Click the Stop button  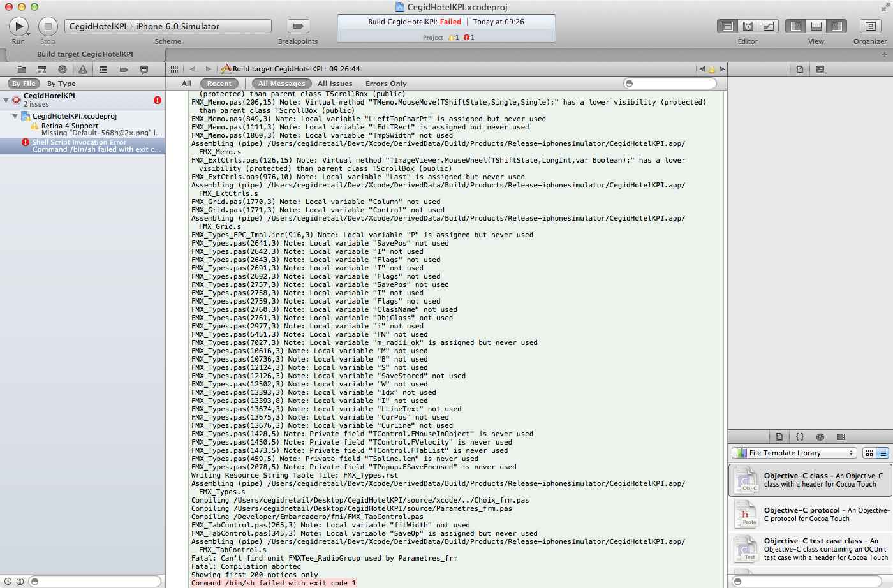(x=48, y=26)
